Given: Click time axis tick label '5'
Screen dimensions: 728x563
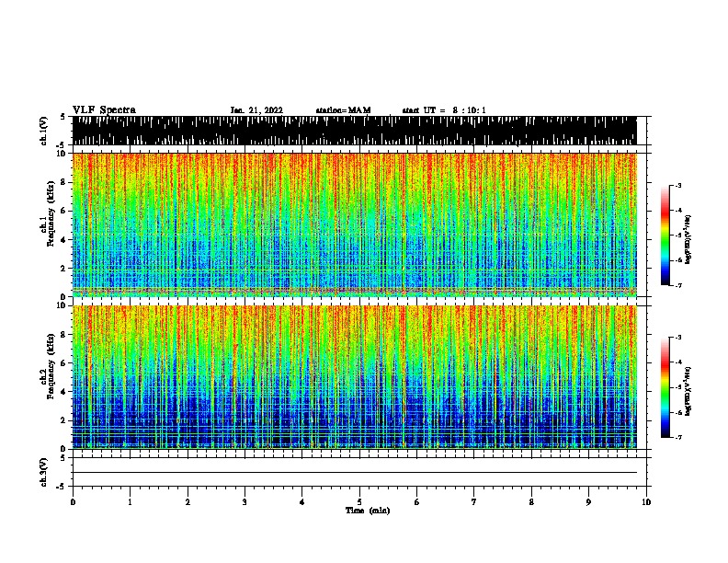Looking at the screenshot, I should pyautogui.click(x=359, y=502).
